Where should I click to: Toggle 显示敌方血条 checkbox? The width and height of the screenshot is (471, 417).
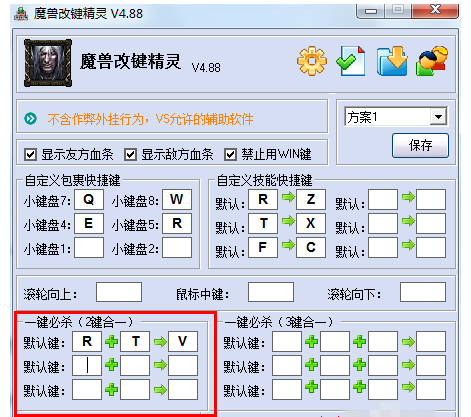pos(130,155)
